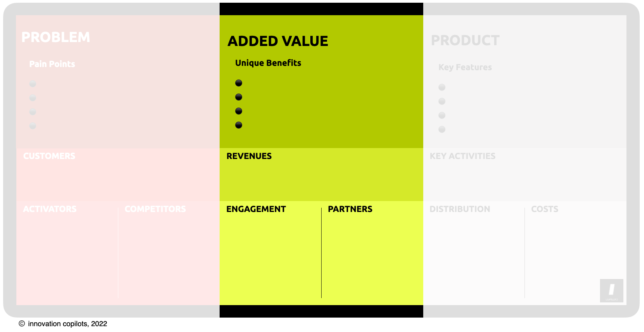Click the COMPETITORS section label

(x=155, y=209)
